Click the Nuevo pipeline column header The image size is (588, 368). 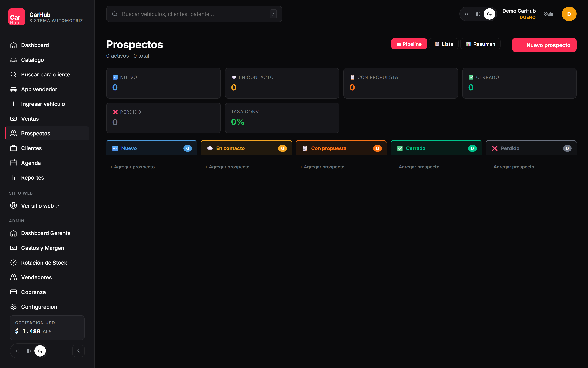pos(151,148)
